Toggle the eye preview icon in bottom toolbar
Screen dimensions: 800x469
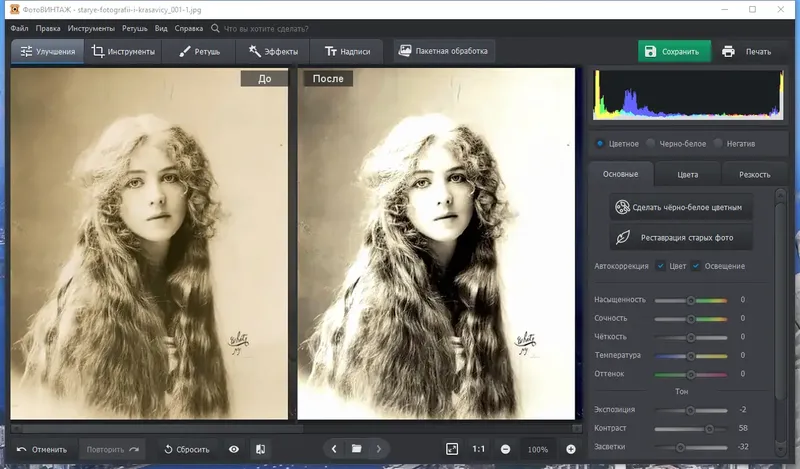pyautogui.click(x=234, y=449)
